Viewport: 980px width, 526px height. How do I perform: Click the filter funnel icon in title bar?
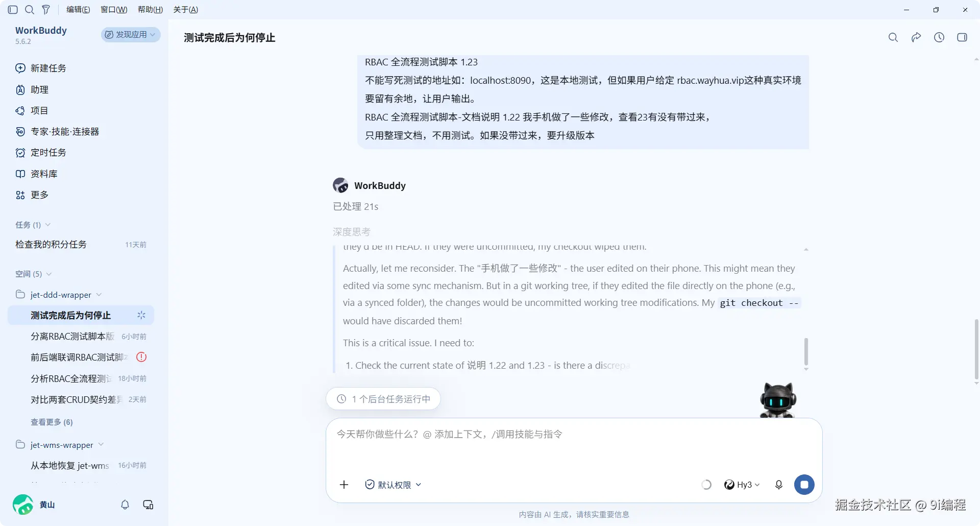pyautogui.click(x=46, y=10)
